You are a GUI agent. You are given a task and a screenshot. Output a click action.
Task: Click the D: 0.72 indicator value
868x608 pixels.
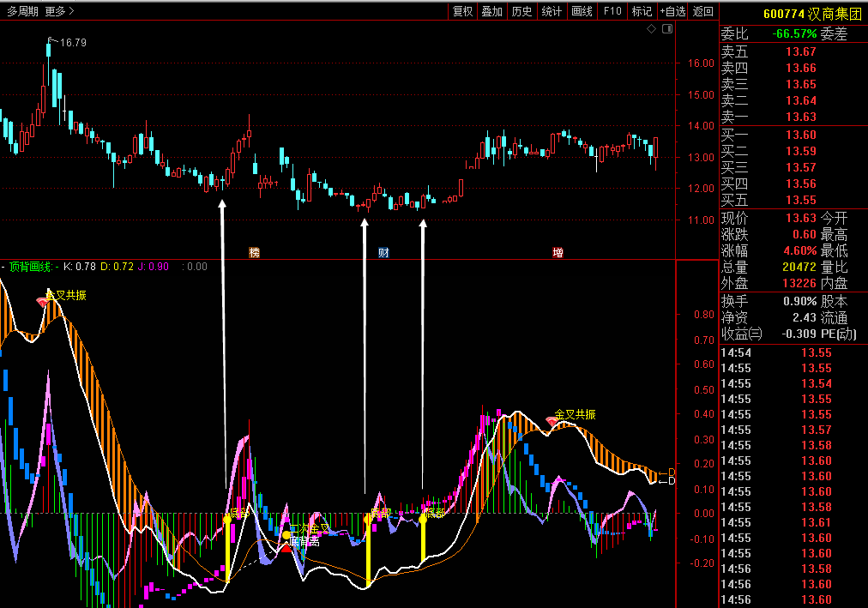tap(117, 267)
